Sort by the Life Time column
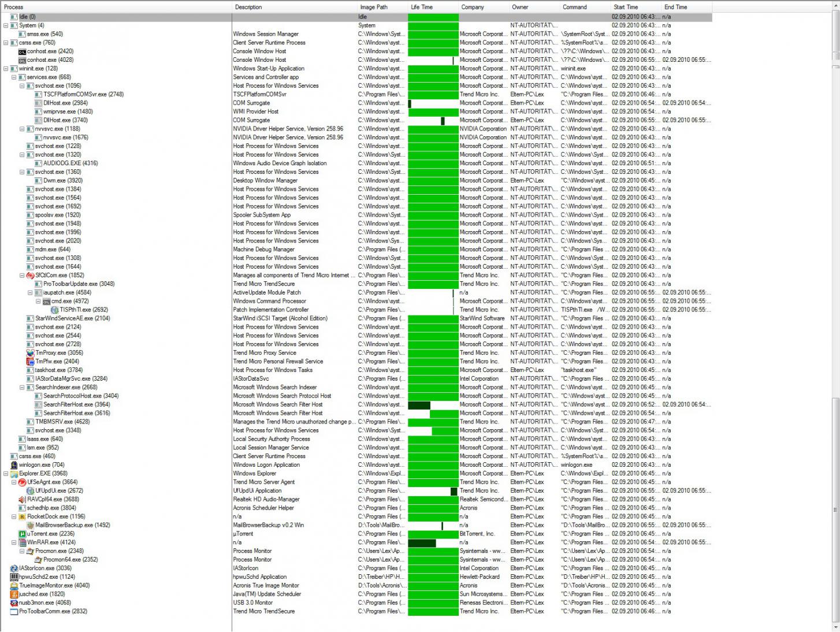 coord(433,7)
